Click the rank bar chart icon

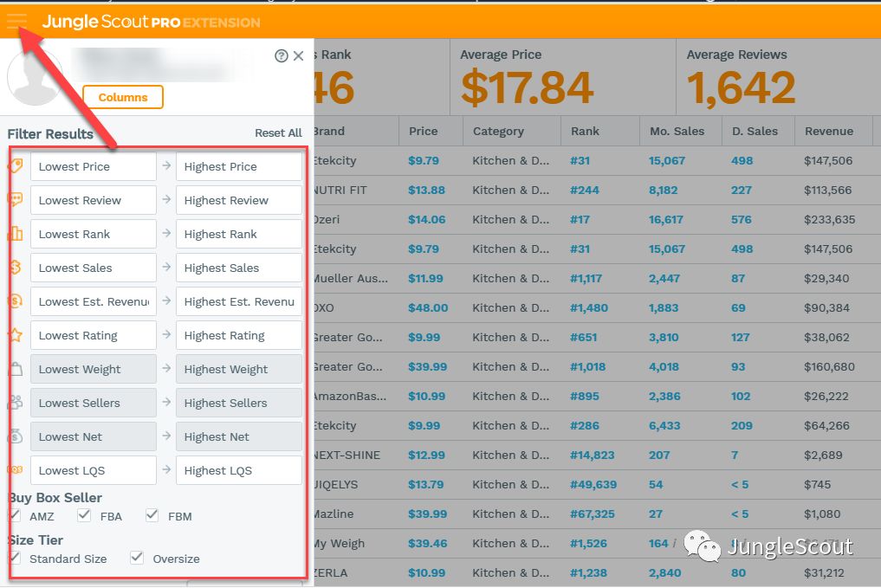click(16, 234)
